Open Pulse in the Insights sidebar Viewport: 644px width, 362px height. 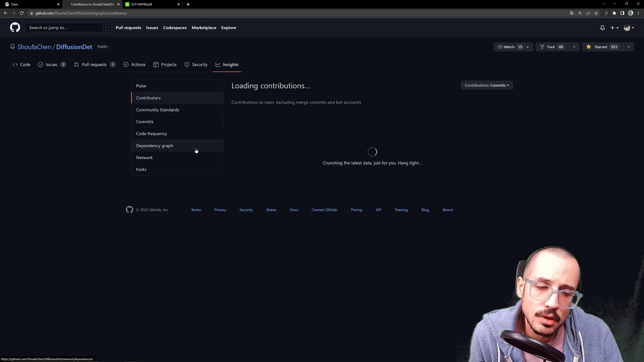tap(141, 86)
